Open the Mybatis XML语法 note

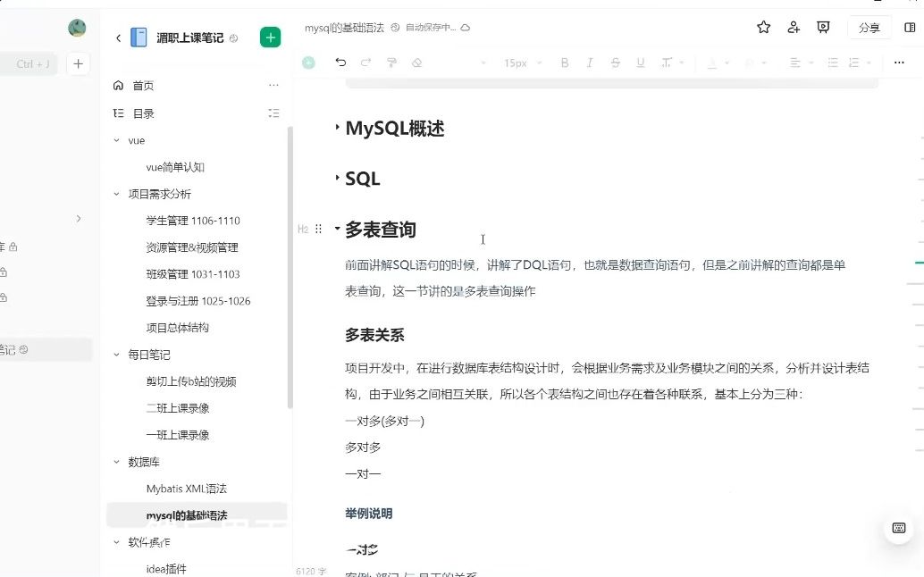188,489
